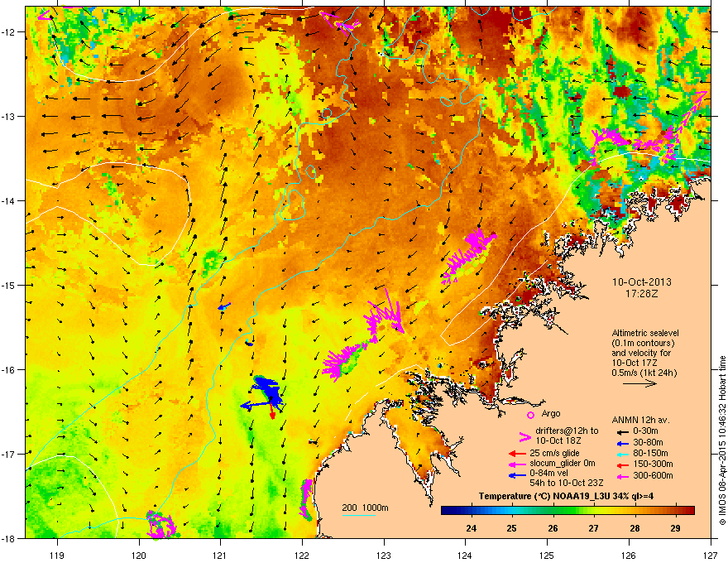728x563 pixels.
Task: Click the blue arrow beside 0-84m vel
Action: [x=517, y=475]
